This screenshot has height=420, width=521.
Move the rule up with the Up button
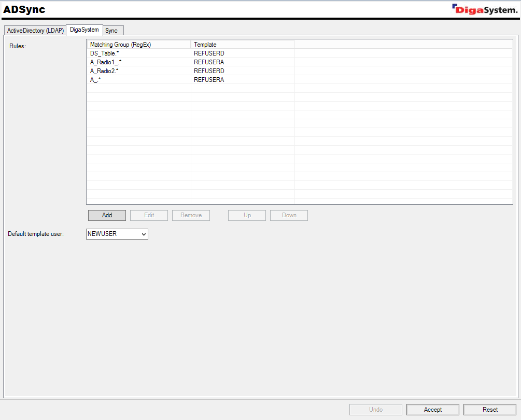click(x=247, y=215)
